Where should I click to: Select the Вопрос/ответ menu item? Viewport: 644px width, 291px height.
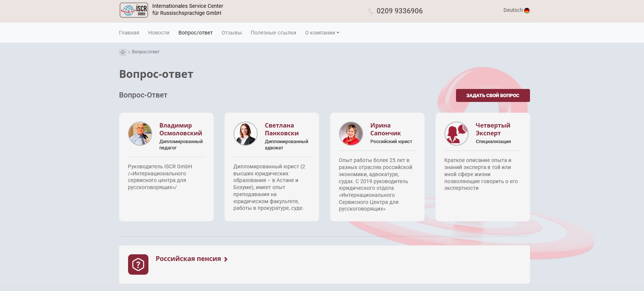[195, 33]
